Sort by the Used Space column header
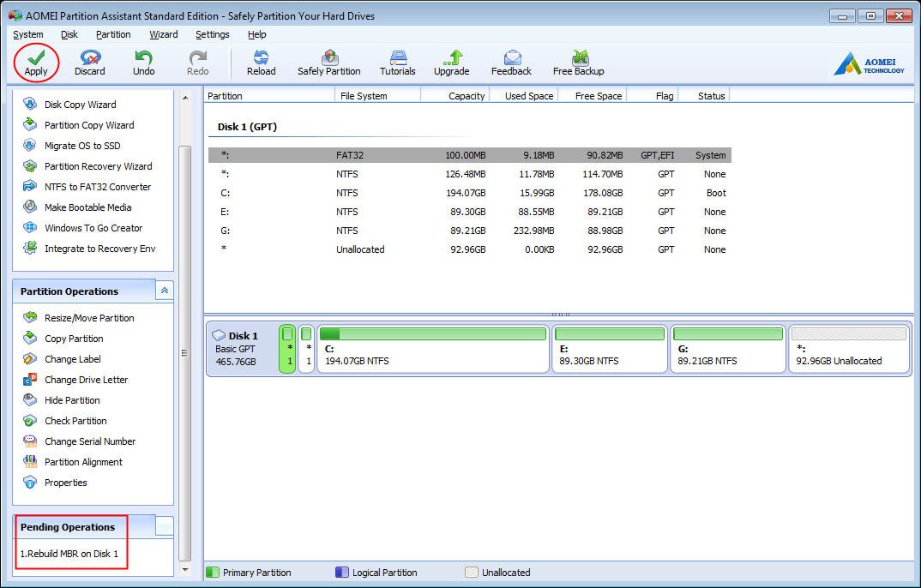 click(x=524, y=96)
